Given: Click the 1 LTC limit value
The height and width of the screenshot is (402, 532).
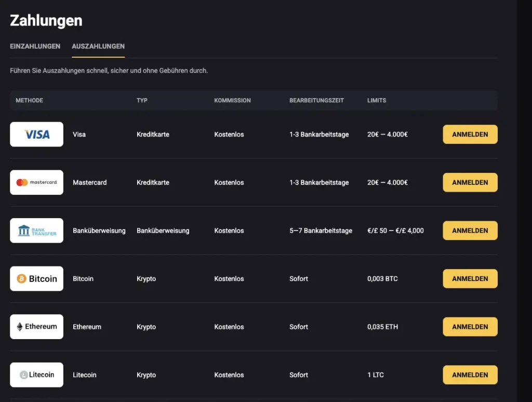Looking at the screenshot, I should tap(376, 375).
